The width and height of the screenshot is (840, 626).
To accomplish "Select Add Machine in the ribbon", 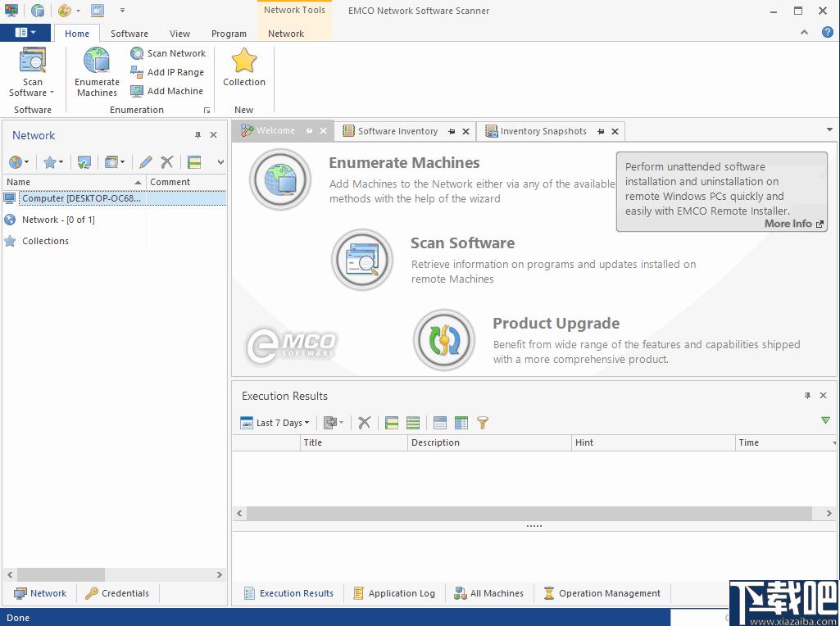I will click(167, 90).
